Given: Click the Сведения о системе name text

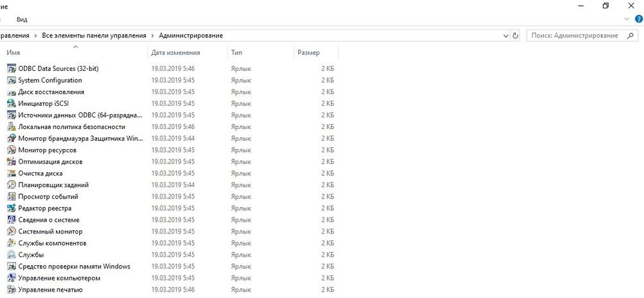Looking at the screenshot, I should [x=49, y=220].
